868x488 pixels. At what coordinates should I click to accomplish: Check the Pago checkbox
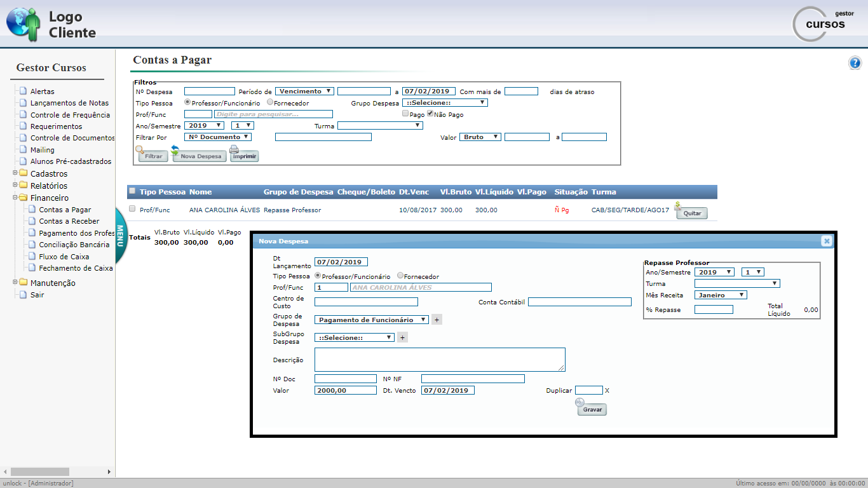(405, 114)
